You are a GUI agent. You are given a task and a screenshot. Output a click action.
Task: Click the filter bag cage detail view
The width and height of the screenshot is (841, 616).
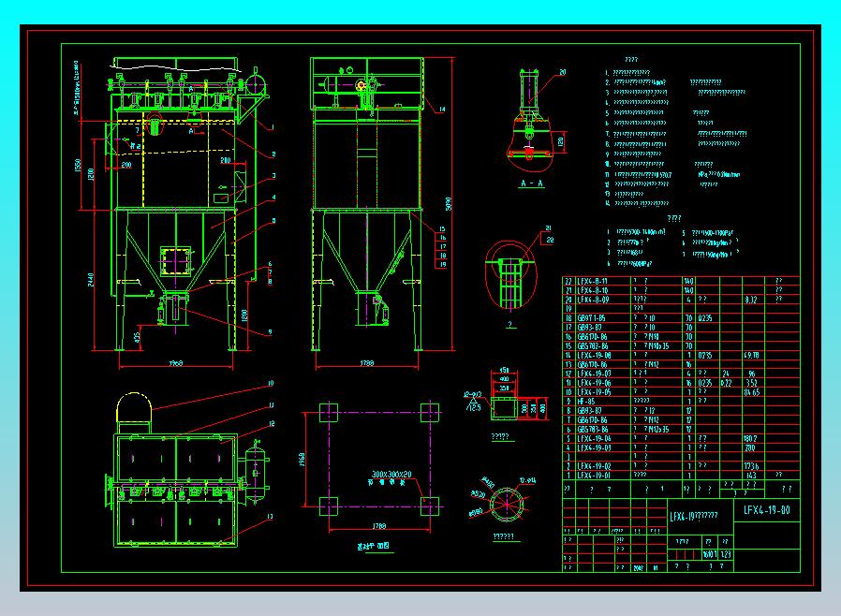coord(510,276)
